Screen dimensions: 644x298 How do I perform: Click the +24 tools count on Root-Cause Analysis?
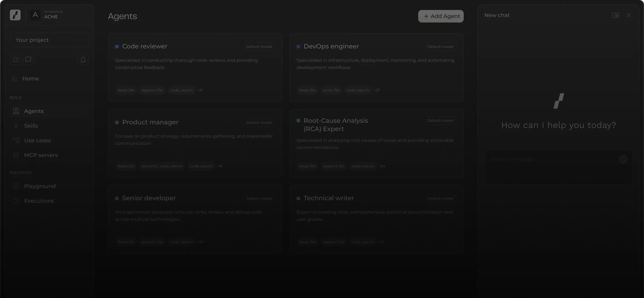point(382,166)
